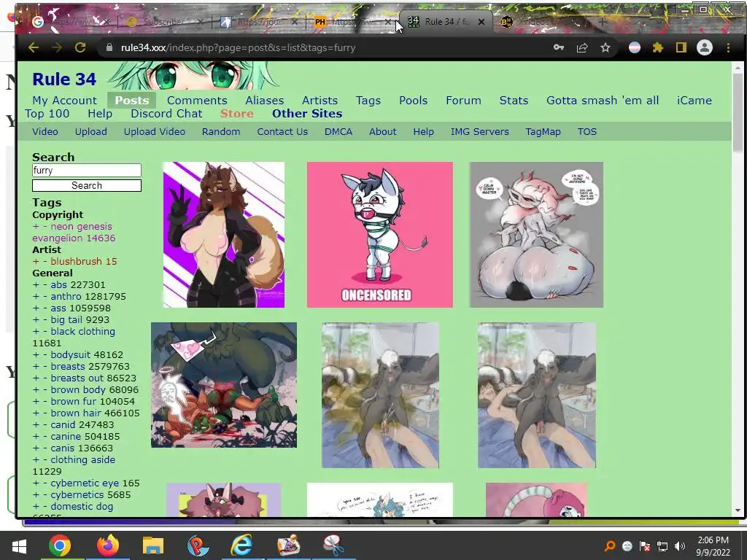Image resolution: width=747 pixels, height=560 pixels.
Task: Click the Store link
Action: [237, 114]
